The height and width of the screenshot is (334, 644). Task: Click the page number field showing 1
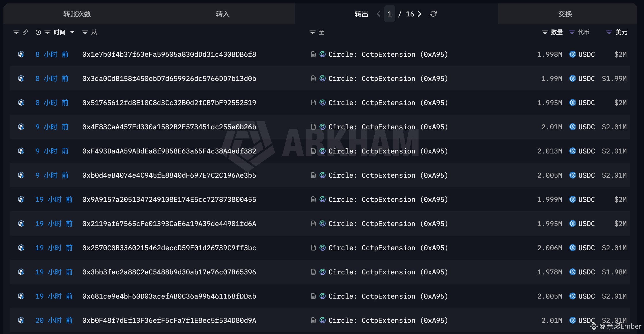coord(390,14)
